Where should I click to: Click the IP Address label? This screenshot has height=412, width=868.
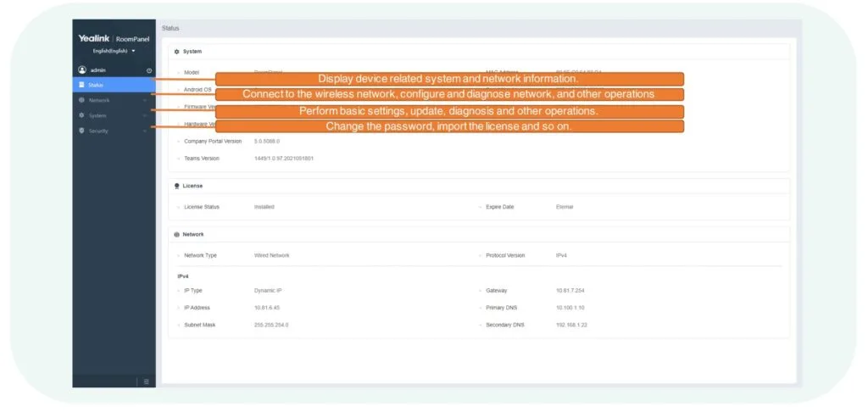[x=197, y=308]
